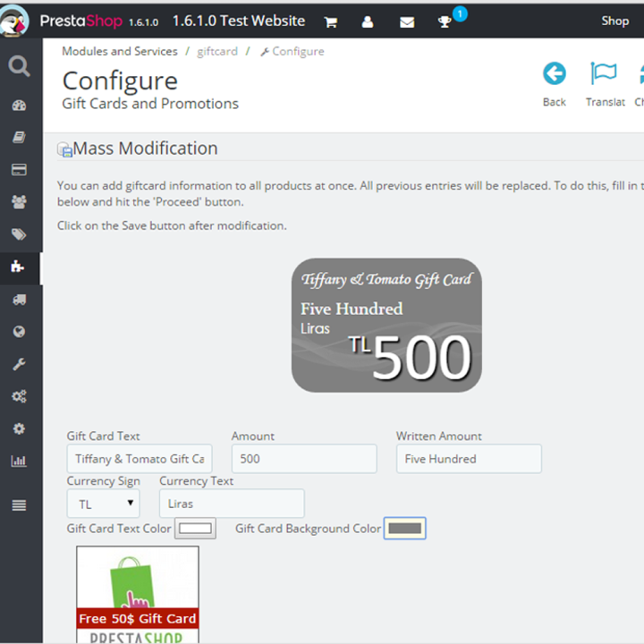Open Modules and Services breadcrumb link
644x644 pixels.
(x=120, y=51)
